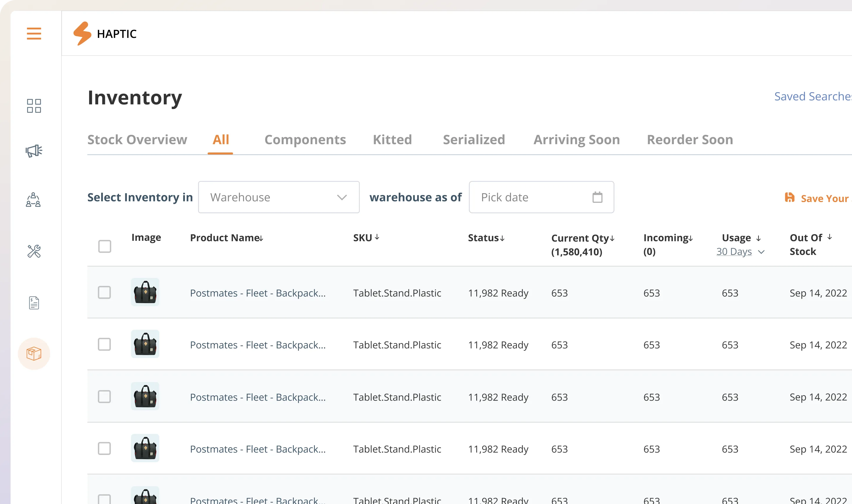Sort by Incoming arrow

coord(691,238)
